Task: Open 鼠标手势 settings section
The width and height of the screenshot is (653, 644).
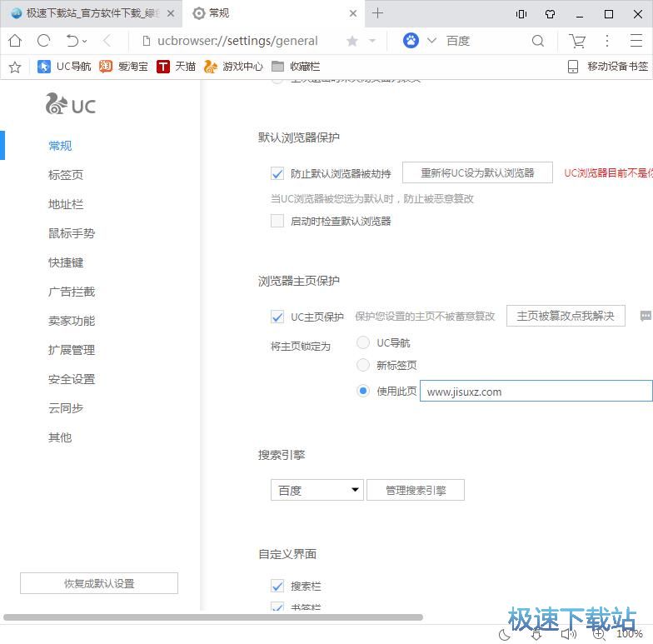Action: (x=72, y=233)
